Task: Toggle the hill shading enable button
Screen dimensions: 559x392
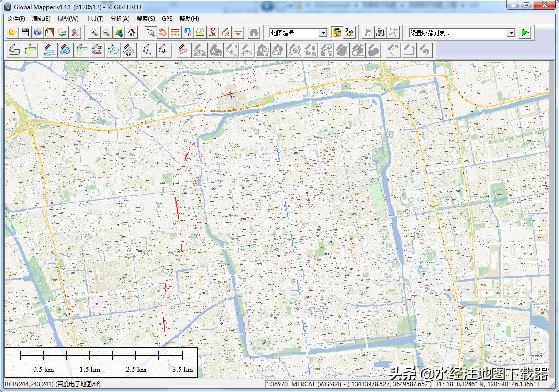Action: 337,33
